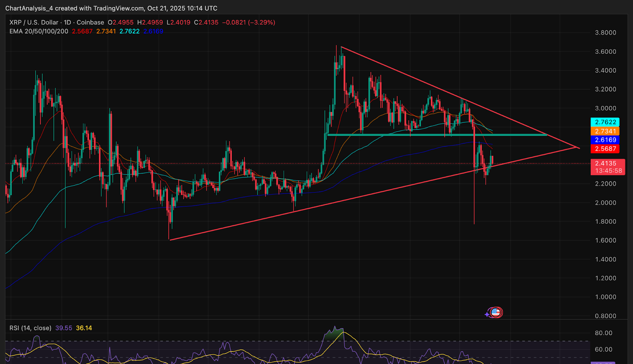633x364 pixels.
Task: Click the 1.2000 price axis label
Action: pyautogui.click(x=605, y=278)
